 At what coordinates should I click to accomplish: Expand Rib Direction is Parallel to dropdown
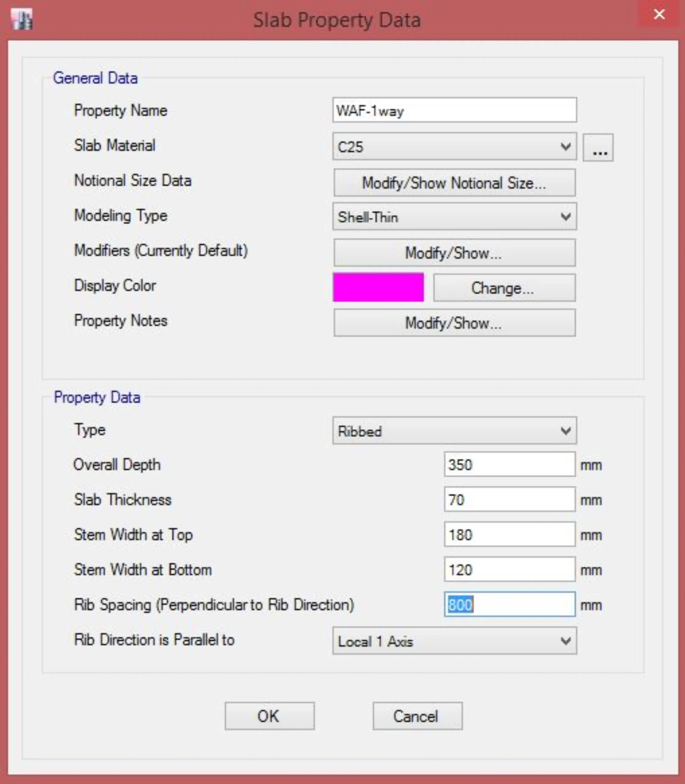(454, 641)
